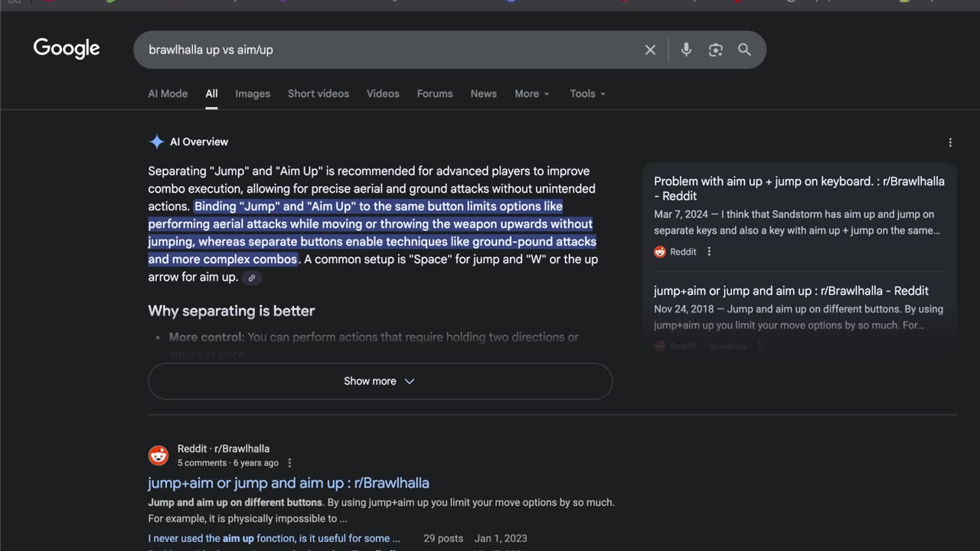Click the magnifying glass search button
980x551 pixels.
[x=744, y=50]
